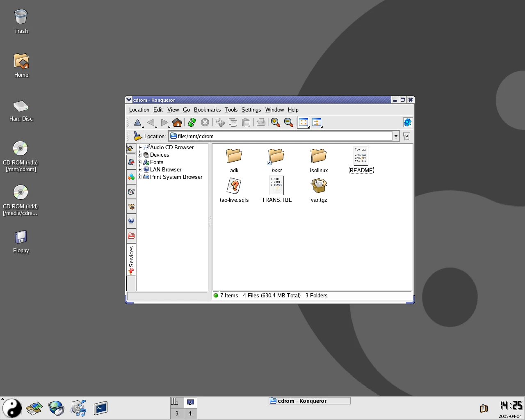Select the TRANS.TBL file
The height and width of the screenshot is (420, 525).
pyautogui.click(x=276, y=190)
